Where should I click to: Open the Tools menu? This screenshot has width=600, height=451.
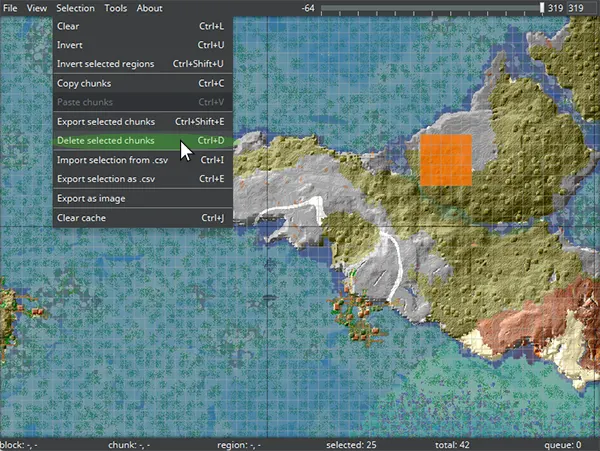pyautogui.click(x=115, y=8)
